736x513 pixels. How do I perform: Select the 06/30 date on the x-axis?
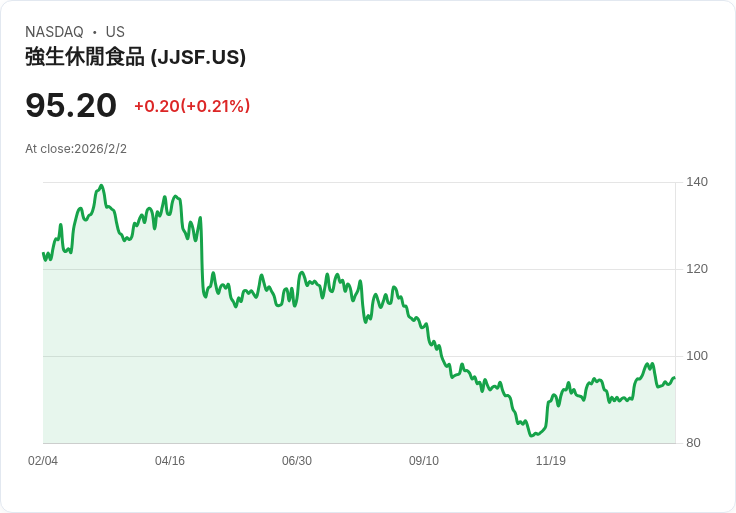coord(297,461)
